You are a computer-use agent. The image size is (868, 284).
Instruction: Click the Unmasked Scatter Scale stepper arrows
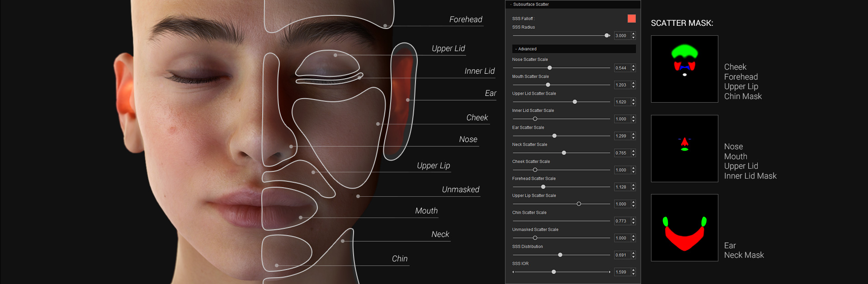click(633, 238)
